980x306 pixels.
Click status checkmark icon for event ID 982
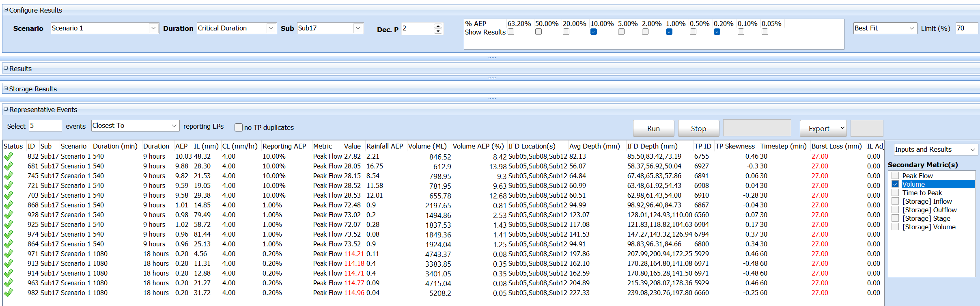tap(9, 293)
